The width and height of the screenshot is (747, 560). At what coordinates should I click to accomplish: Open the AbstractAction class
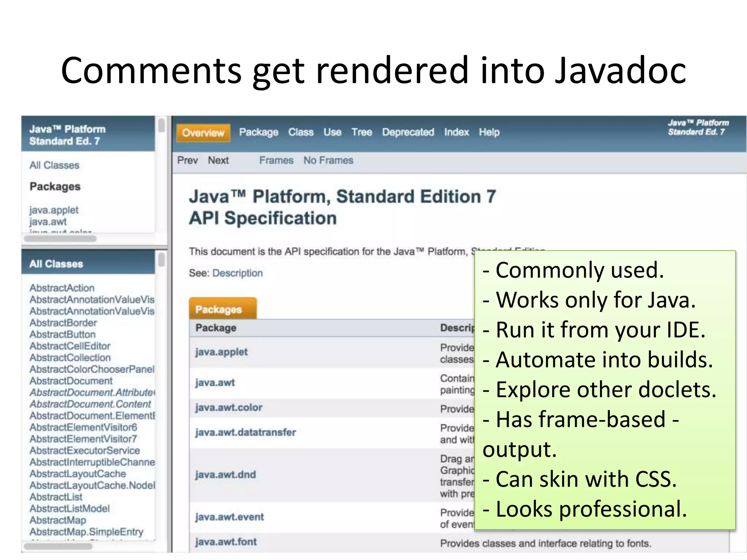pyautogui.click(x=62, y=288)
